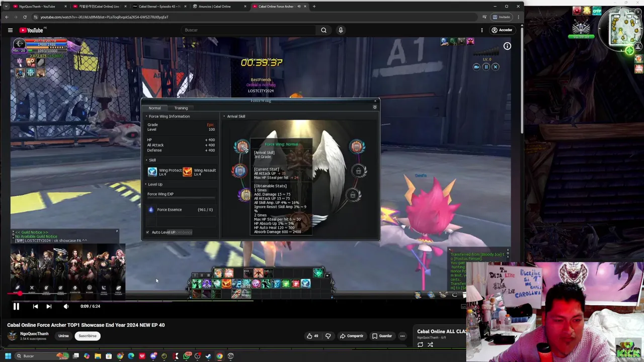Viewport: 644px width, 362px height.
Task: Click the Force Wing EXP progress bar
Action: (x=181, y=199)
